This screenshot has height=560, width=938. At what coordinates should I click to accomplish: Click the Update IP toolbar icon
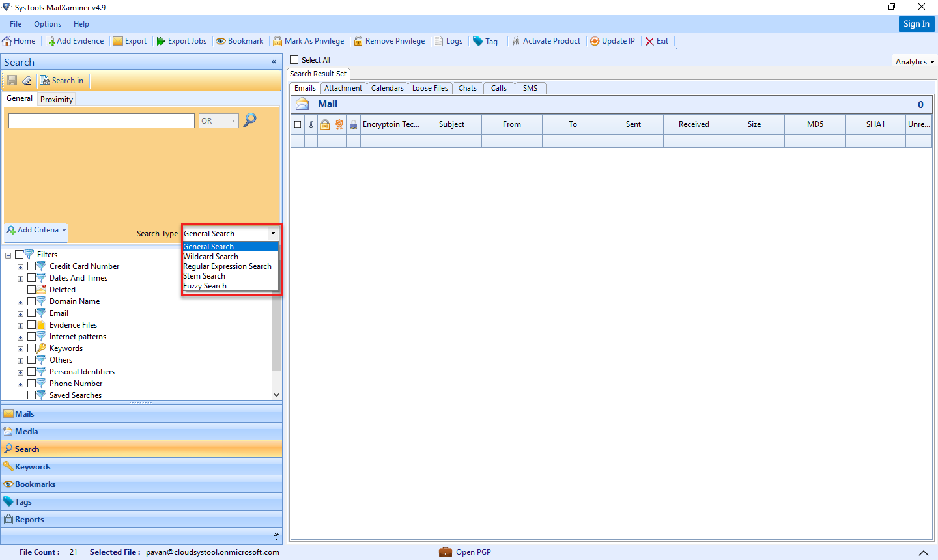pyautogui.click(x=612, y=40)
